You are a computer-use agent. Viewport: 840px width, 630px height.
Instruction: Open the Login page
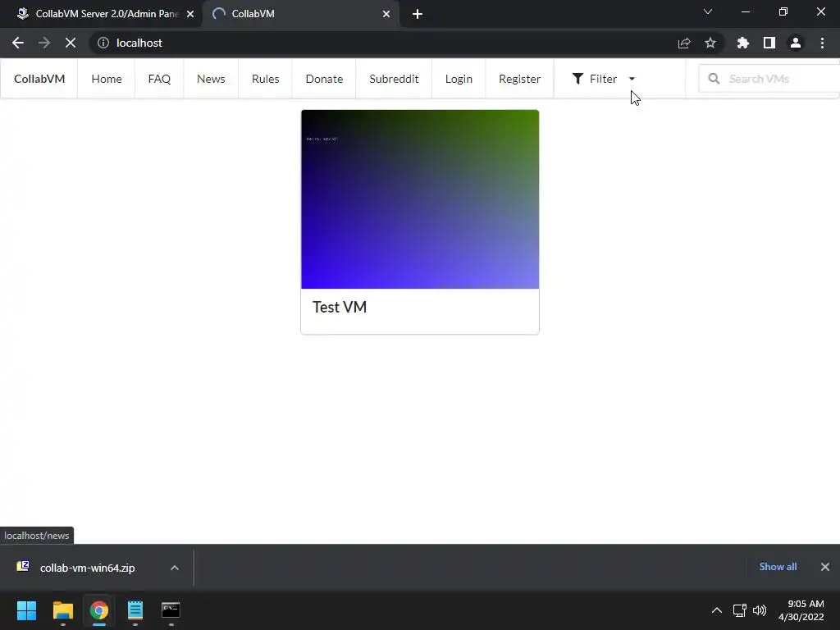click(459, 79)
